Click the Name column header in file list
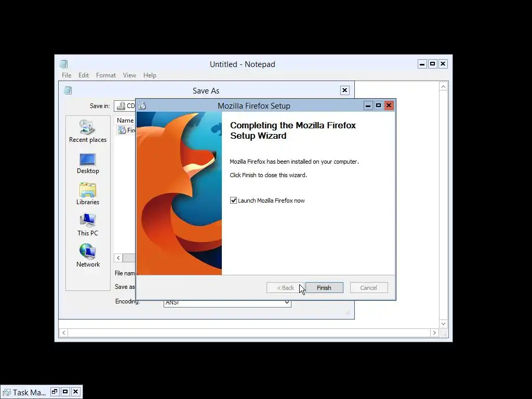532x399 pixels. 125,121
